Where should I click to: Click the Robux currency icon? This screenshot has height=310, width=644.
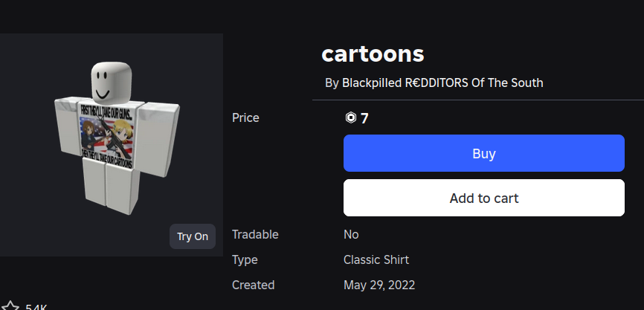click(350, 118)
